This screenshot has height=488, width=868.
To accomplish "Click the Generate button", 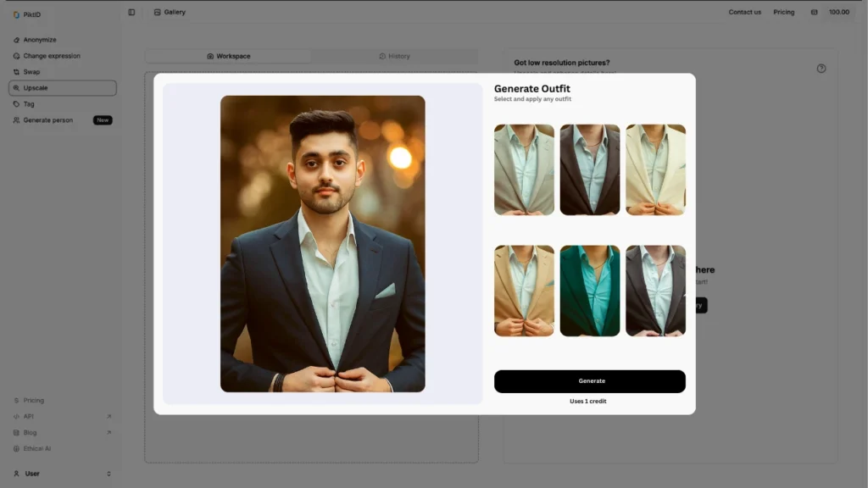I will click(x=591, y=380).
